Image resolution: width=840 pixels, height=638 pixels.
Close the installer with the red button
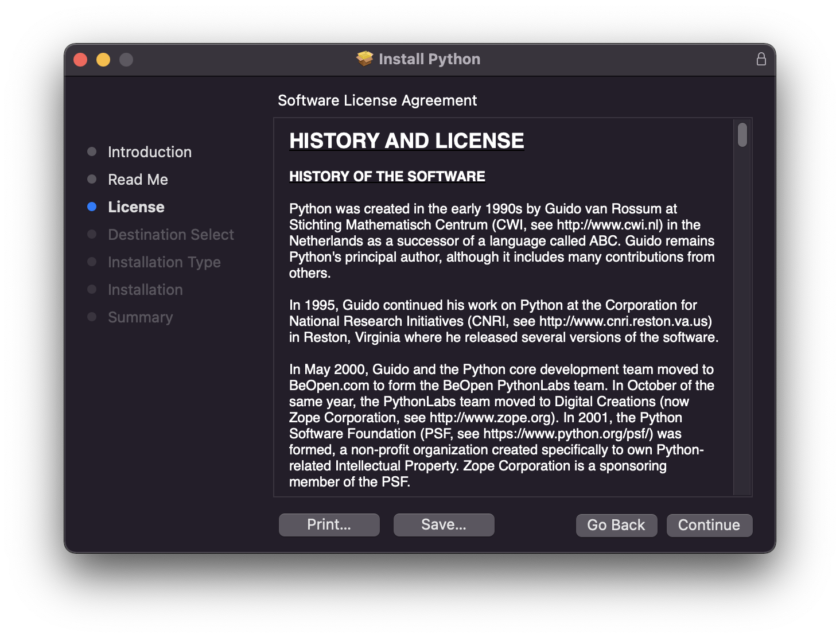coord(80,60)
